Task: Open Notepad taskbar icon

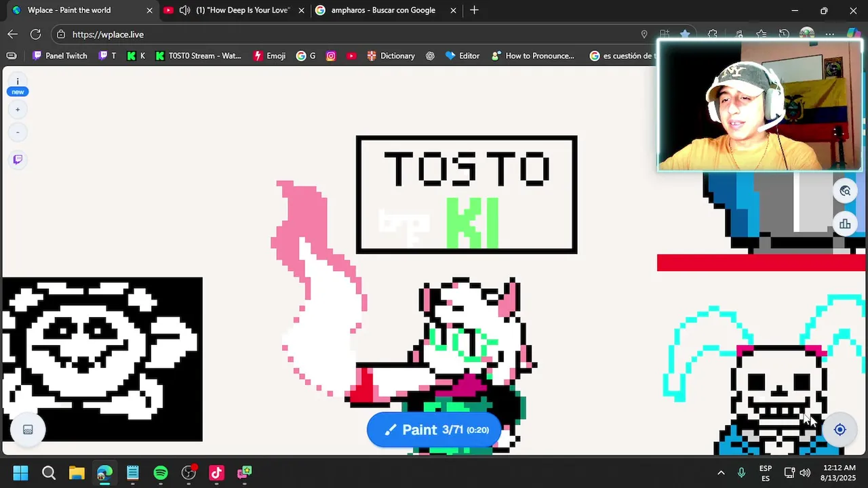Action: pos(132,472)
